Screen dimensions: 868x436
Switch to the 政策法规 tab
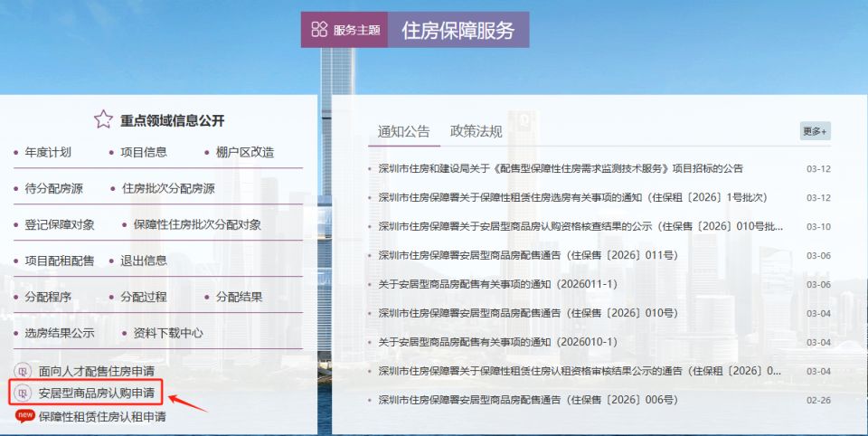click(x=476, y=131)
